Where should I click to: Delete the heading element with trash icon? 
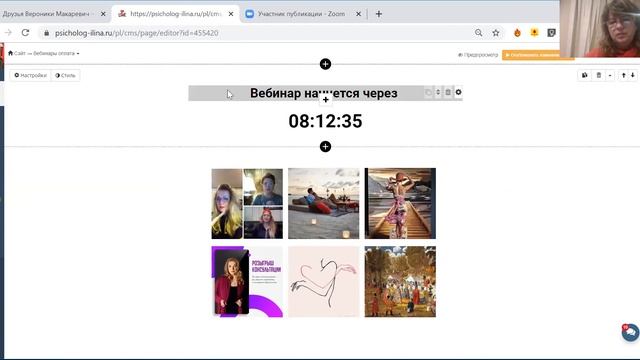click(x=448, y=92)
